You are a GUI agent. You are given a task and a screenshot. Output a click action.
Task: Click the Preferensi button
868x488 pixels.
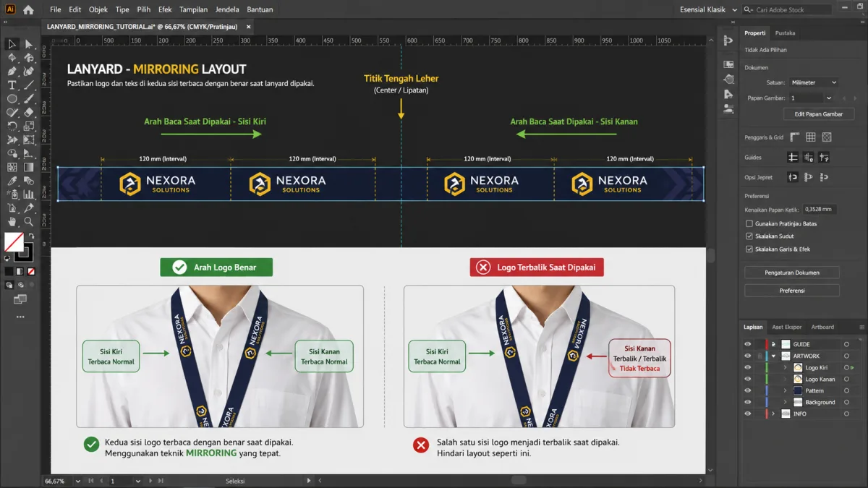click(792, 291)
